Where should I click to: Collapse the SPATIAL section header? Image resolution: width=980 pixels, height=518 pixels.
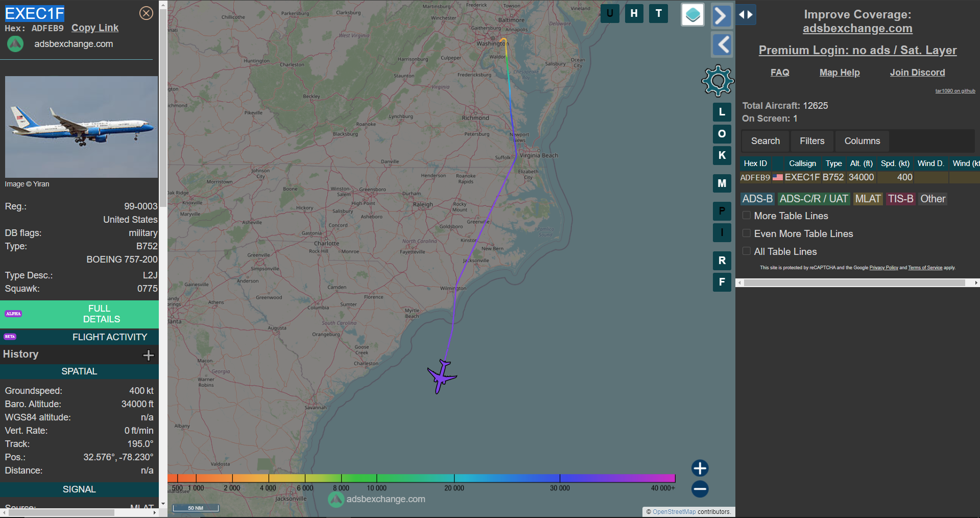(79, 371)
